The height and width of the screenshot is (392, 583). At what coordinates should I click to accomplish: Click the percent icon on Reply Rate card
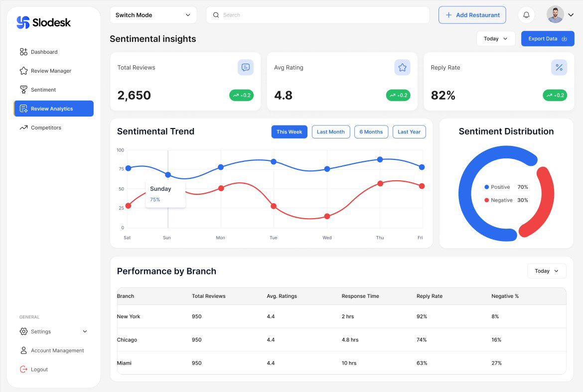pos(559,67)
